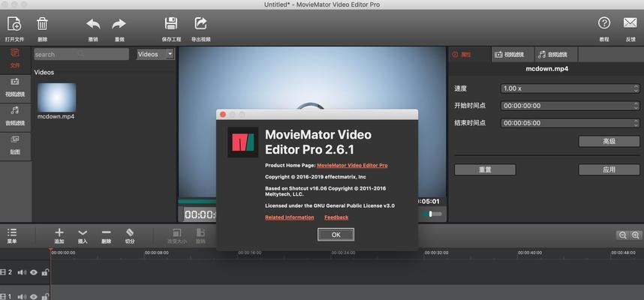Zoom in the timeline with magnifier plus

pos(636,235)
